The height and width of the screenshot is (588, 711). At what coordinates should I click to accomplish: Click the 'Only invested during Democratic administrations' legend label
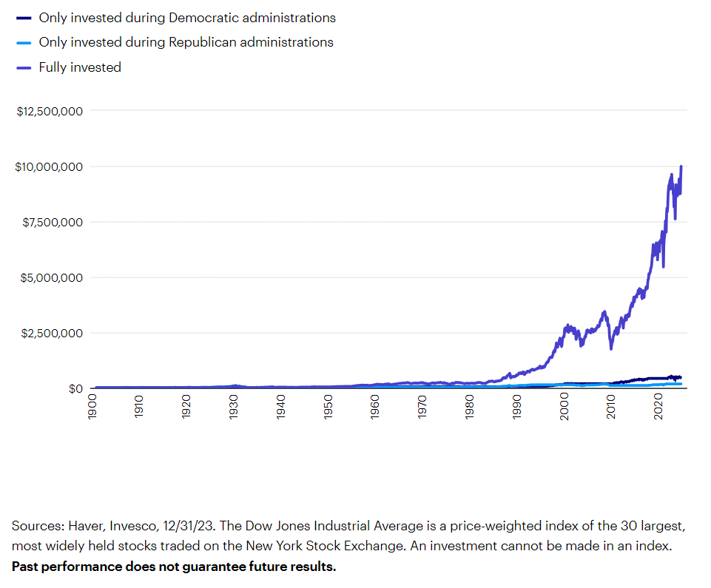click(187, 18)
